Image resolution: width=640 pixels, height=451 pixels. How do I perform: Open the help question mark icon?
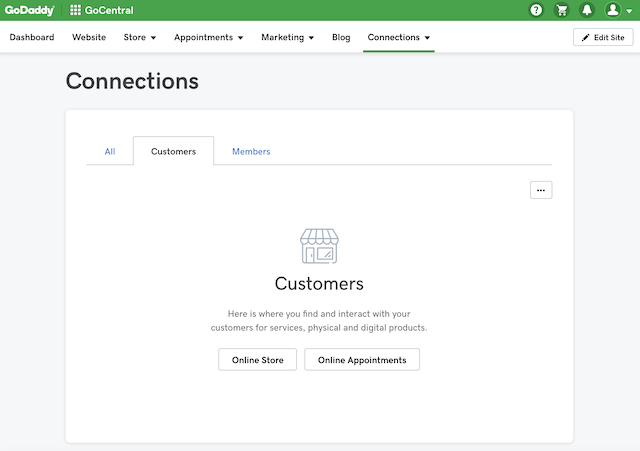(536, 10)
